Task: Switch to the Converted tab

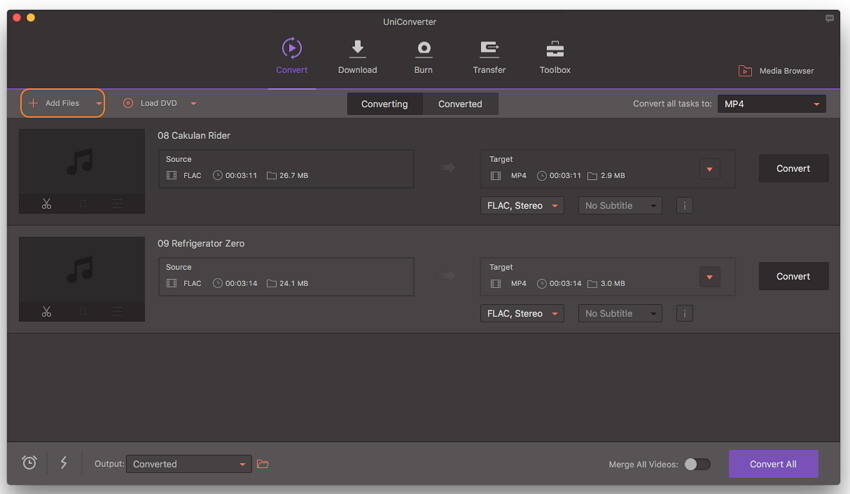Action: click(x=460, y=104)
